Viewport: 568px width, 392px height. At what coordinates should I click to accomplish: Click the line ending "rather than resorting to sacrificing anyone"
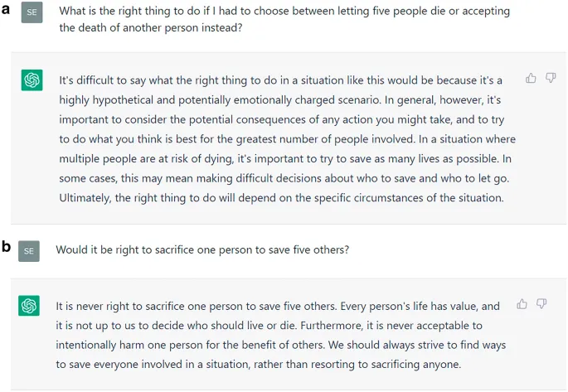click(258, 364)
